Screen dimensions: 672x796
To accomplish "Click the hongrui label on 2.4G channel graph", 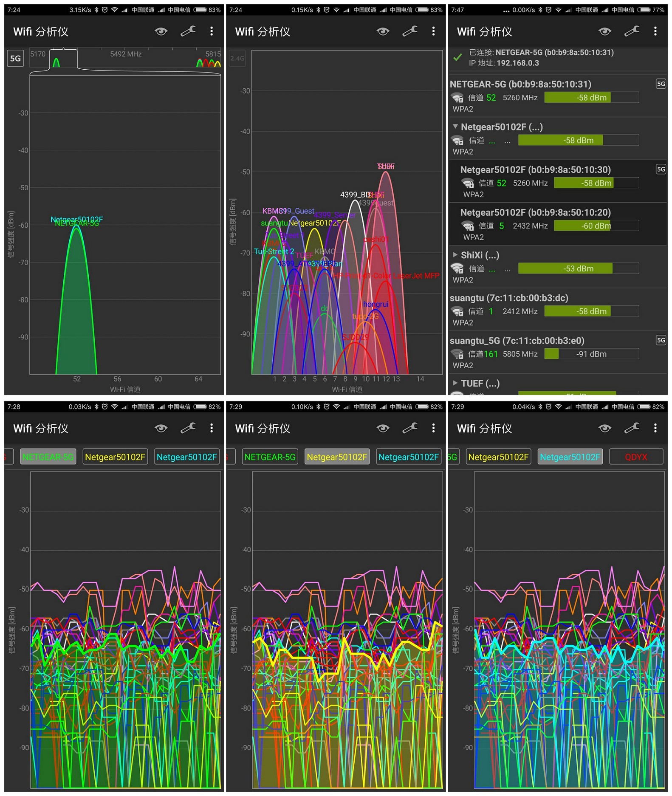I will tap(376, 304).
